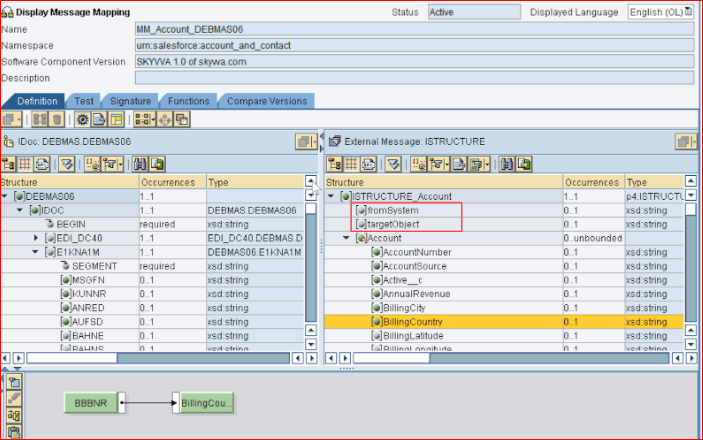
Task: Collapse the E1KNA1M segment node
Action: tap(36, 252)
